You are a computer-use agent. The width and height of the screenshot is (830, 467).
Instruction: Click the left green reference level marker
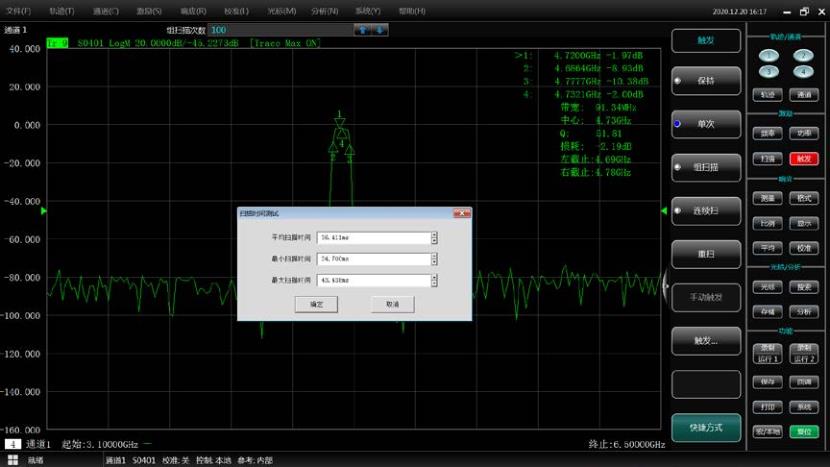point(43,211)
